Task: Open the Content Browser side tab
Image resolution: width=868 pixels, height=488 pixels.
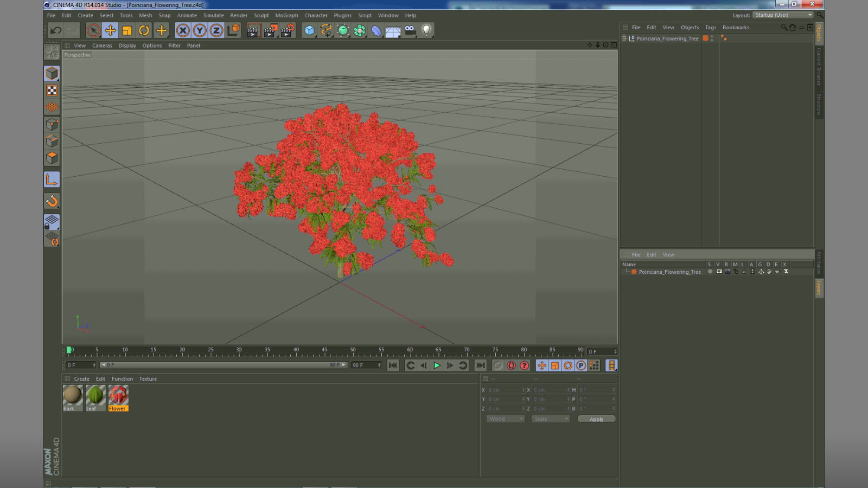Action: pyautogui.click(x=819, y=66)
